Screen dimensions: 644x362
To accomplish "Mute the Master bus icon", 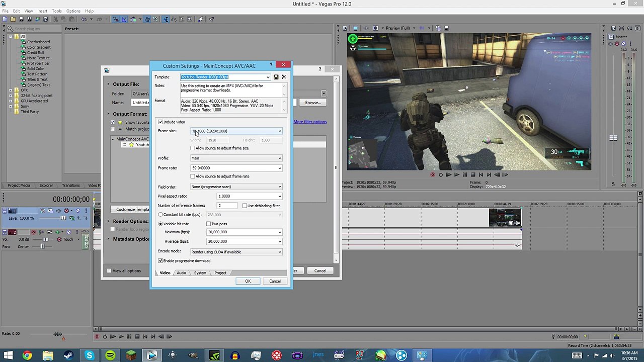I will tap(623, 44).
